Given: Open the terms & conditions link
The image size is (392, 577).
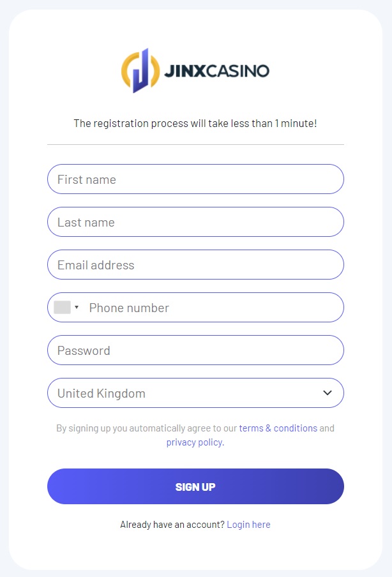Looking at the screenshot, I should coord(278,428).
